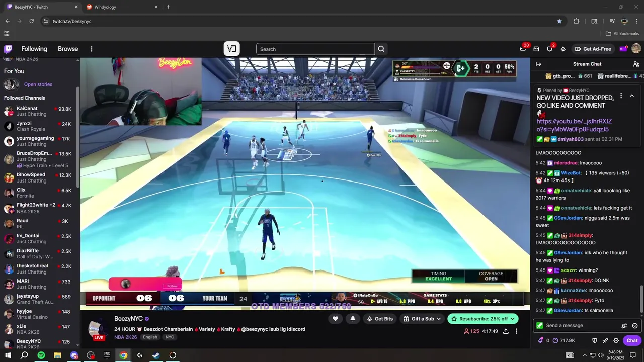
Task: Open the stream three-dot options menu
Action: [516, 331]
